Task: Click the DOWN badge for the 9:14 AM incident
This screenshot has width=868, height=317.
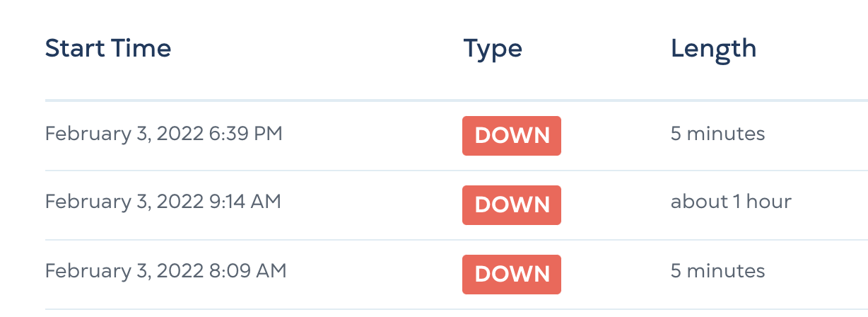Action: pyautogui.click(x=512, y=204)
